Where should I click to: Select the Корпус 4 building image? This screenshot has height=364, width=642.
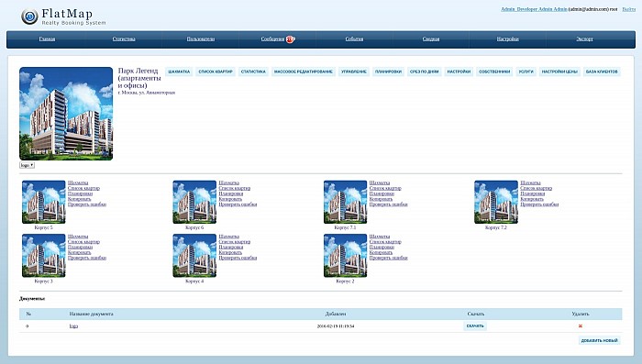pos(194,256)
